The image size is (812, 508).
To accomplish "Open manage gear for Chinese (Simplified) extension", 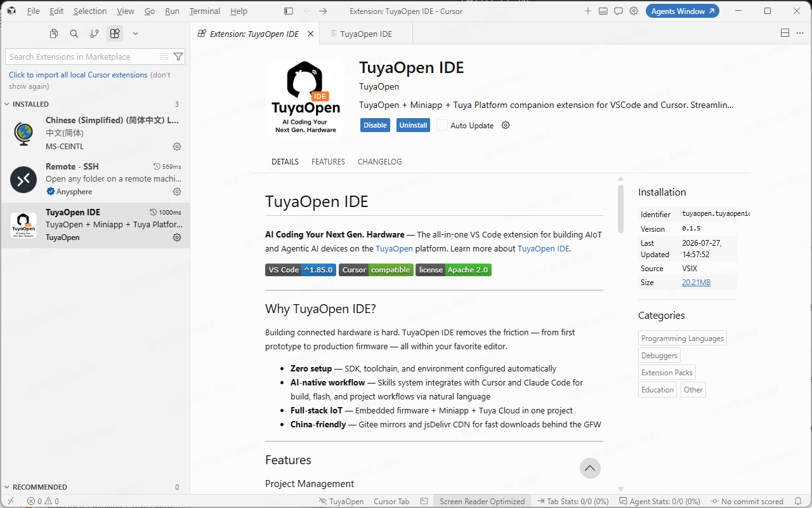I will [177, 146].
